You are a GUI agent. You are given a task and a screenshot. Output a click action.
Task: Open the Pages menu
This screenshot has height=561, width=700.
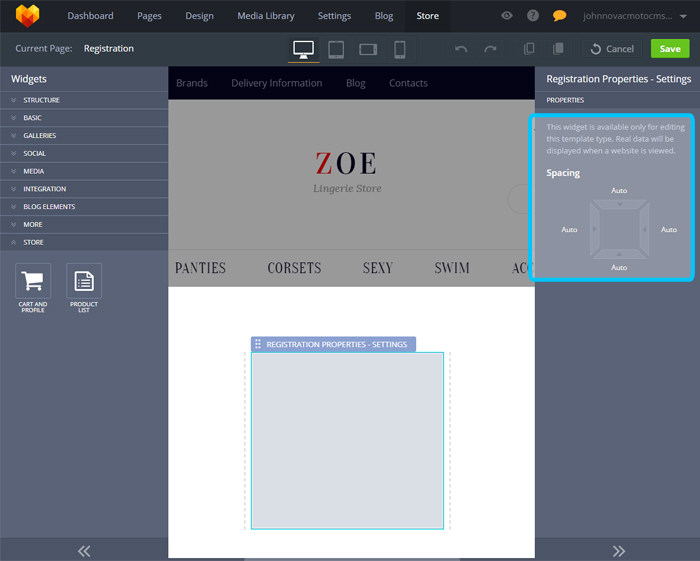(149, 16)
